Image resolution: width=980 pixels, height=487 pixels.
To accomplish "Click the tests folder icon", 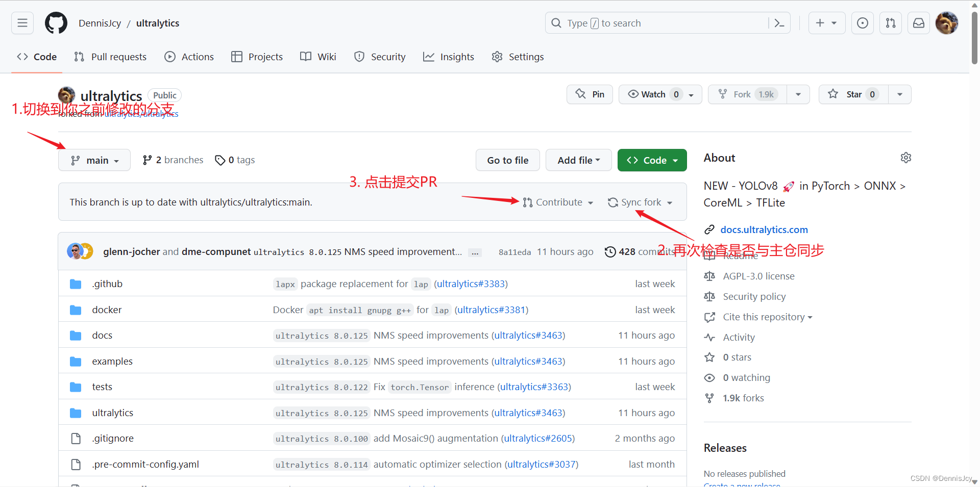I will pos(76,387).
